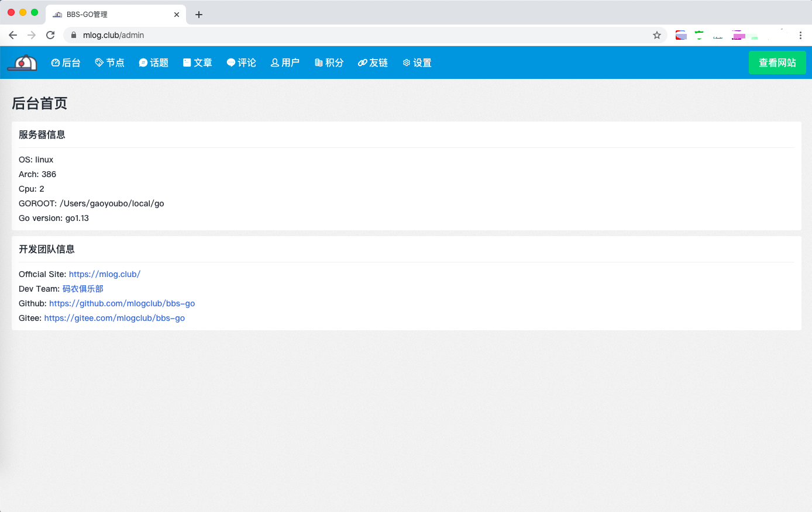This screenshot has height=512, width=812.
Task: Open the Chrome three-dot menu
Action: pyautogui.click(x=800, y=35)
